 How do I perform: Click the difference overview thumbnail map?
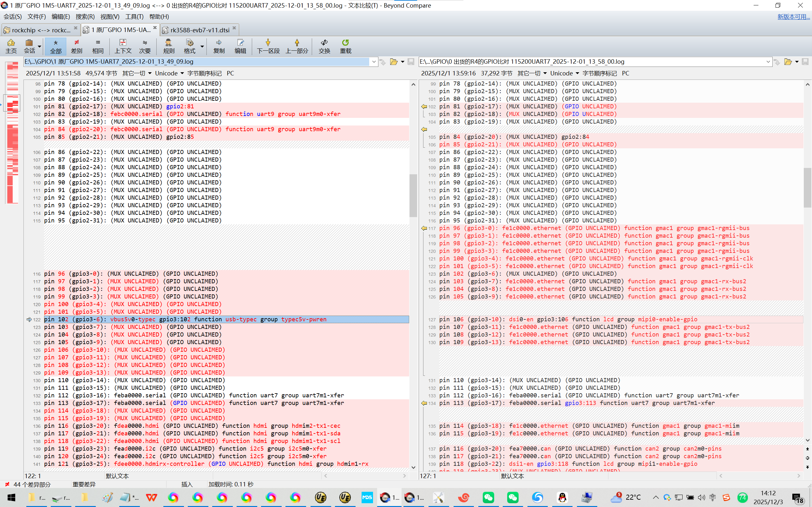pyautogui.click(x=13, y=132)
